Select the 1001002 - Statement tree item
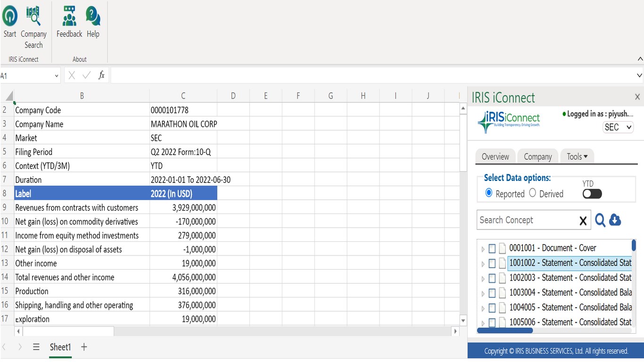This screenshot has width=644, height=362. click(570, 263)
